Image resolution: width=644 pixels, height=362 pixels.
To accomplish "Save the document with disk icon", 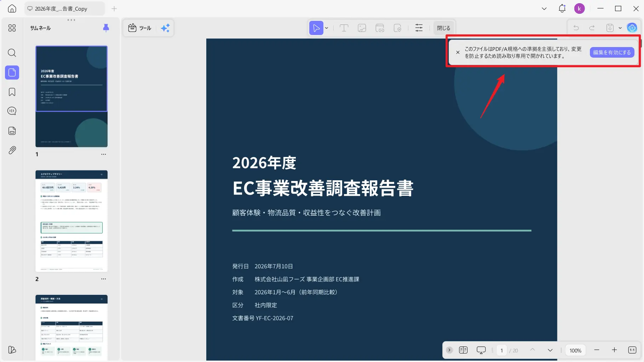I will [610, 28].
